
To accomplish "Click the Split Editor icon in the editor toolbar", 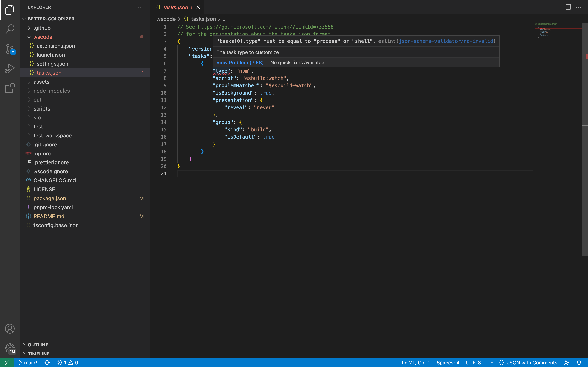I will [x=568, y=7].
